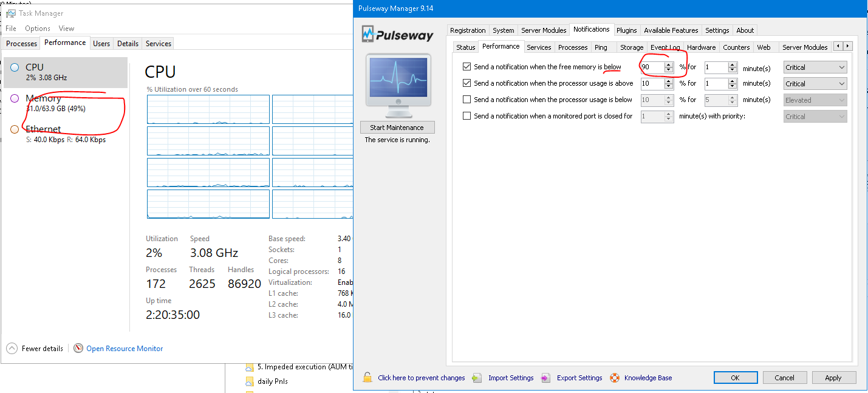Click free memory percent input field
The width and height of the screenshot is (868, 393).
coord(652,67)
